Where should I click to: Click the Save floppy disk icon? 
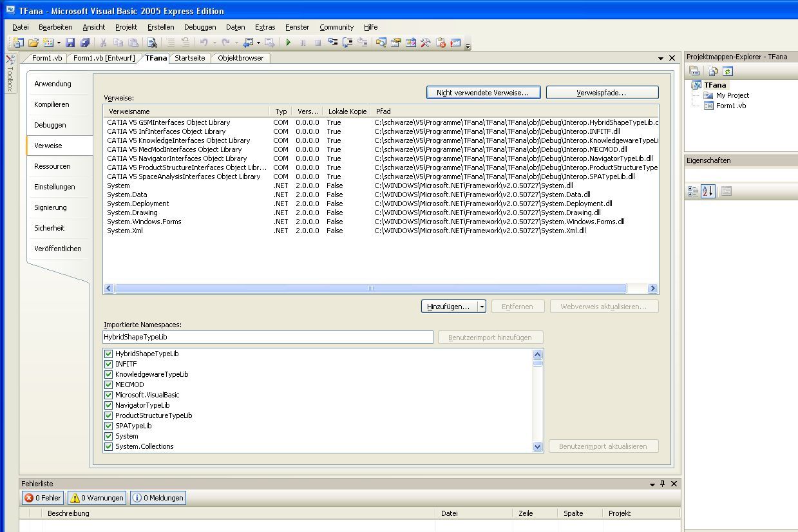tap(70, 43)
